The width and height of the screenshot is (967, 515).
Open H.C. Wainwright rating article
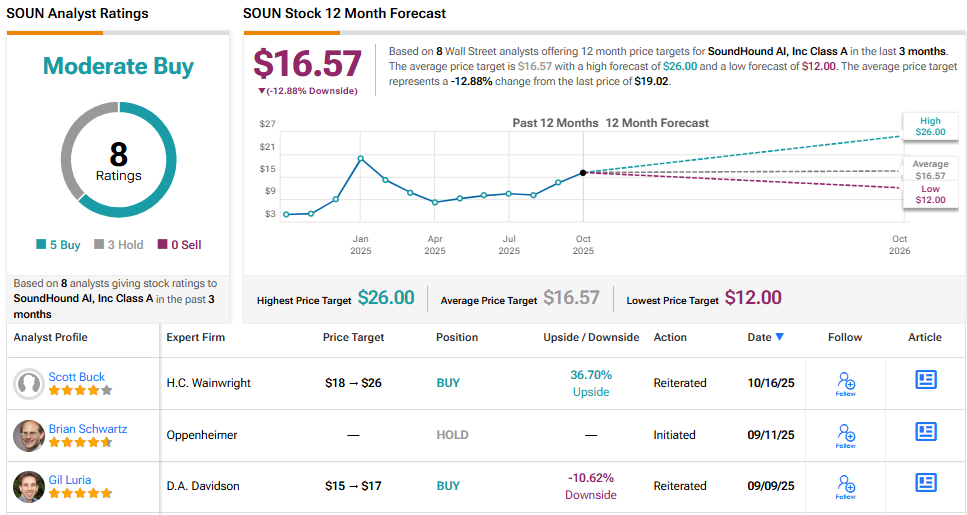tap(925, 380)
